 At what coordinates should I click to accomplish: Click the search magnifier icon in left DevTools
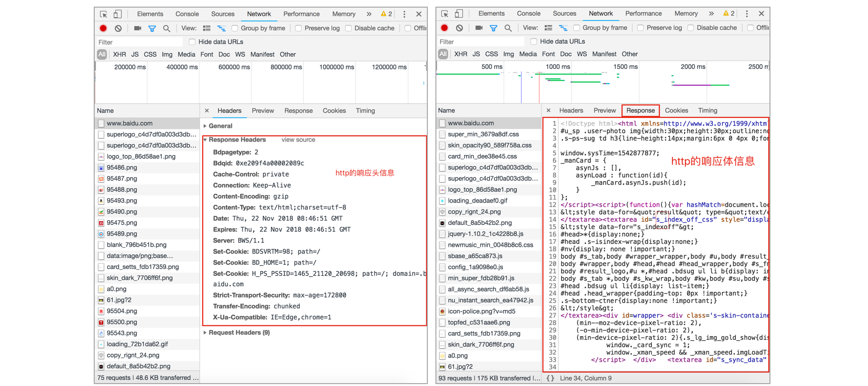click(167, 29)
